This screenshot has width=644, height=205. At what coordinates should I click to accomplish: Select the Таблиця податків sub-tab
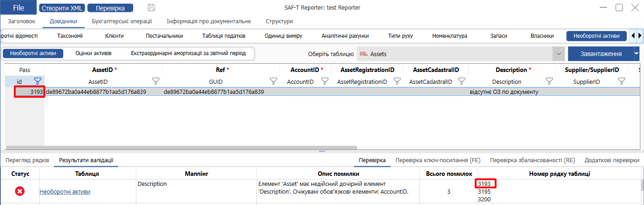[x=224, y=36]
